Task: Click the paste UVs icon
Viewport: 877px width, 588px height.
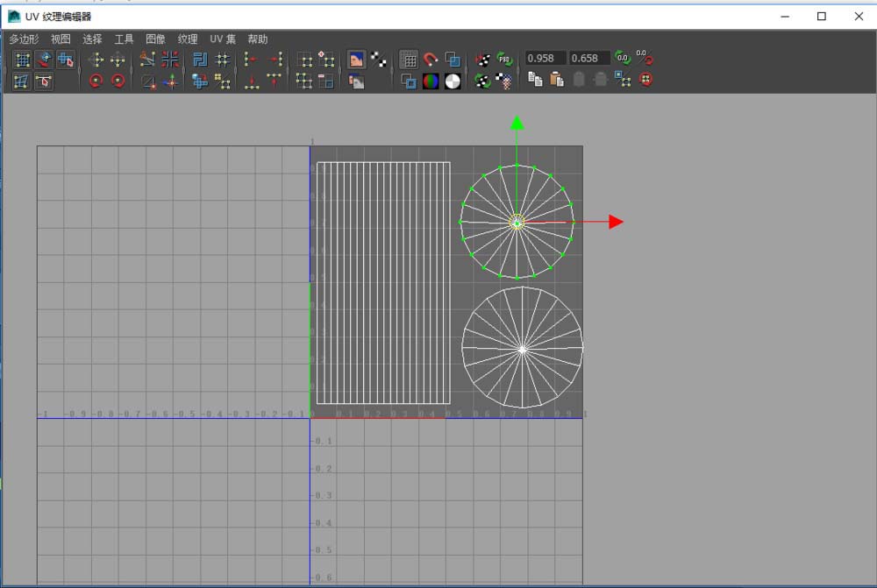Action: [556, 81]
